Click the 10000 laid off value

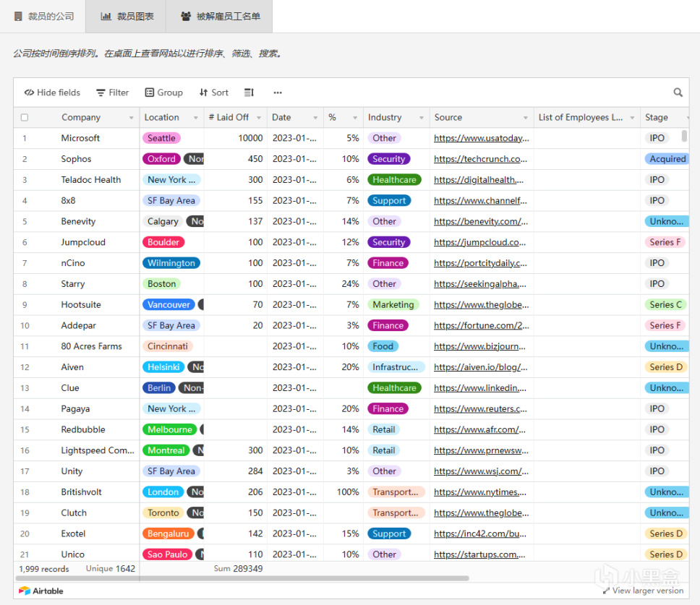[x=250, y=138]
